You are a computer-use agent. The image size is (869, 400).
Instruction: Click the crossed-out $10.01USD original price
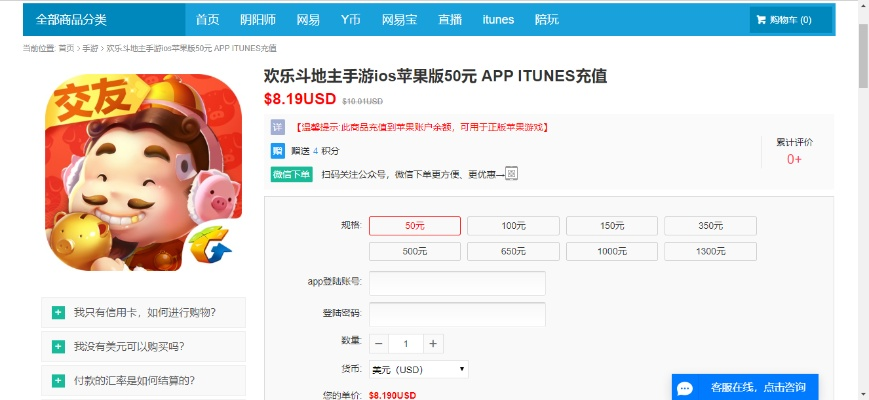362,101
